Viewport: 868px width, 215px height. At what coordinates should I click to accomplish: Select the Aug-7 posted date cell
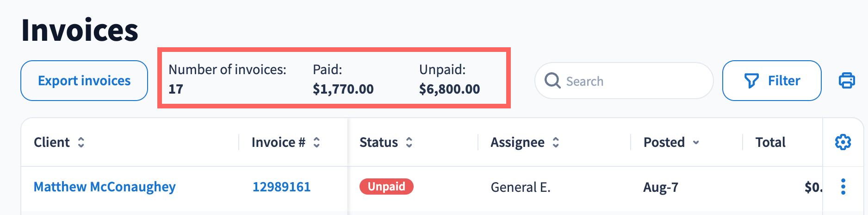click(661, 187)
